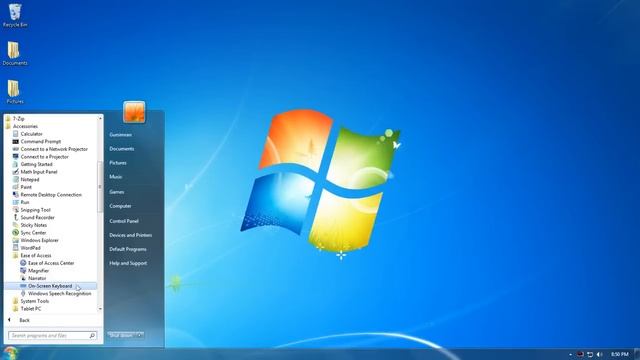Open the Shut down options arrow

tap(140, 335)
